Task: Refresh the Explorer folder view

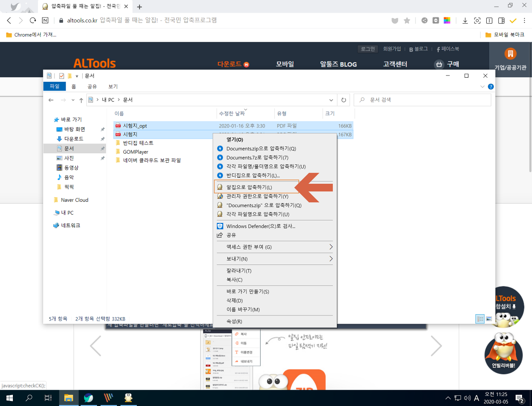Action: click(x=344, y=100)
